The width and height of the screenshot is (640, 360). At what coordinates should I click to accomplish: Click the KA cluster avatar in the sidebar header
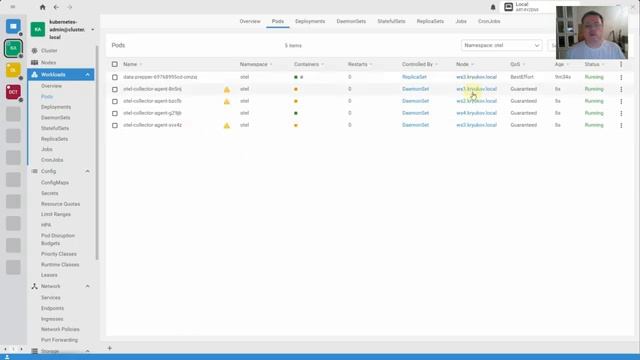point(38,29)
